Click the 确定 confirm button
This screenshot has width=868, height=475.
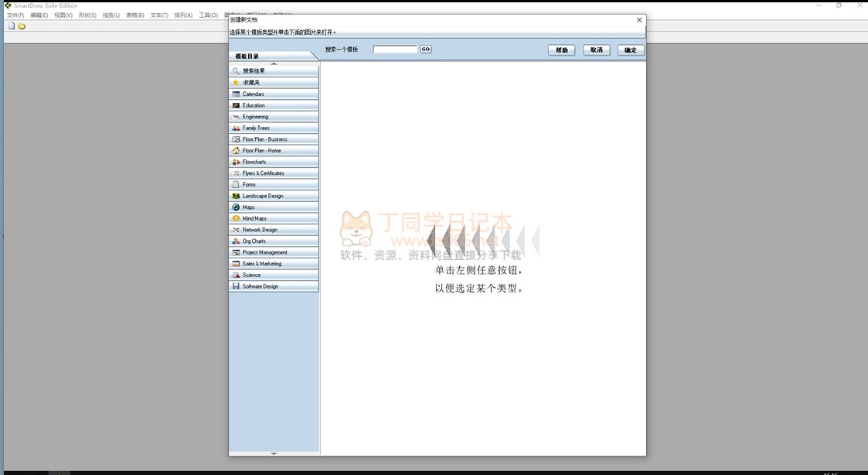click(630, 50)
